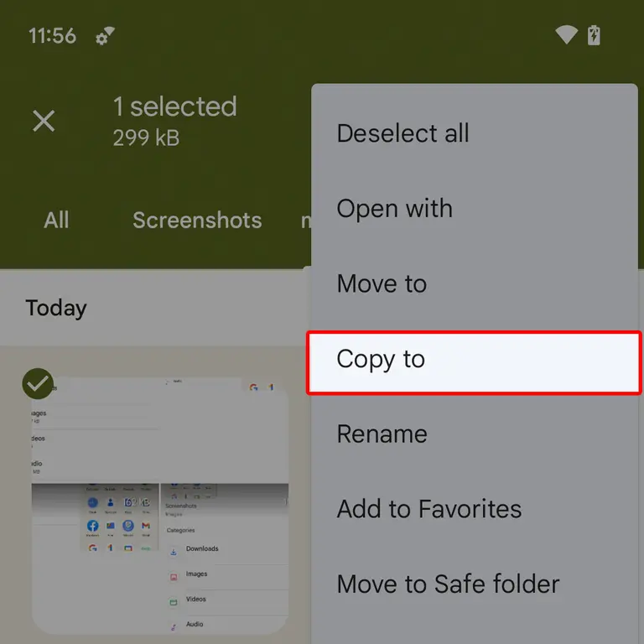Close selection mode with the X icon
This screenshot has width=644, height=644.
(x=44, y=121)
